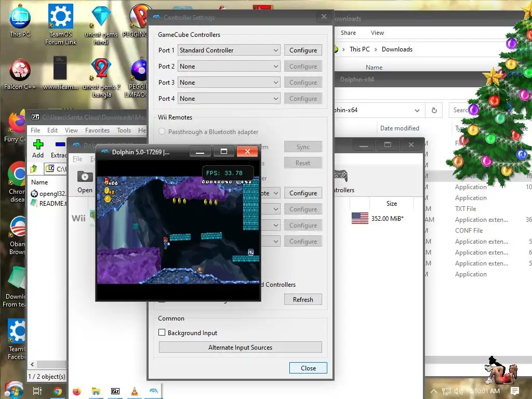532x399 pixels.
Task: Click the clock showing 10:01 AM
Action: tap(487, 391)
